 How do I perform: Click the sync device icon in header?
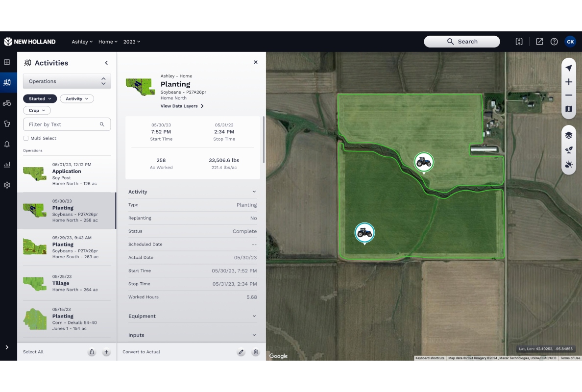click(519, 42)
